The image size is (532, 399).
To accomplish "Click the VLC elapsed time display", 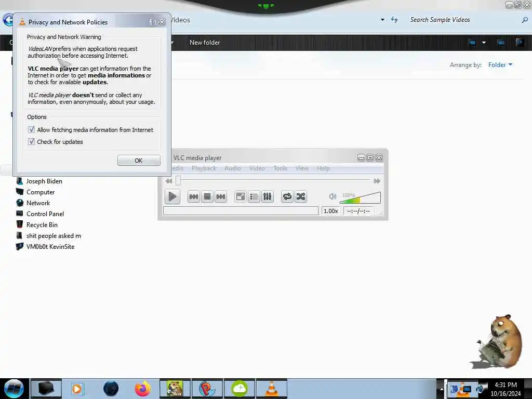I will [358, 211].
